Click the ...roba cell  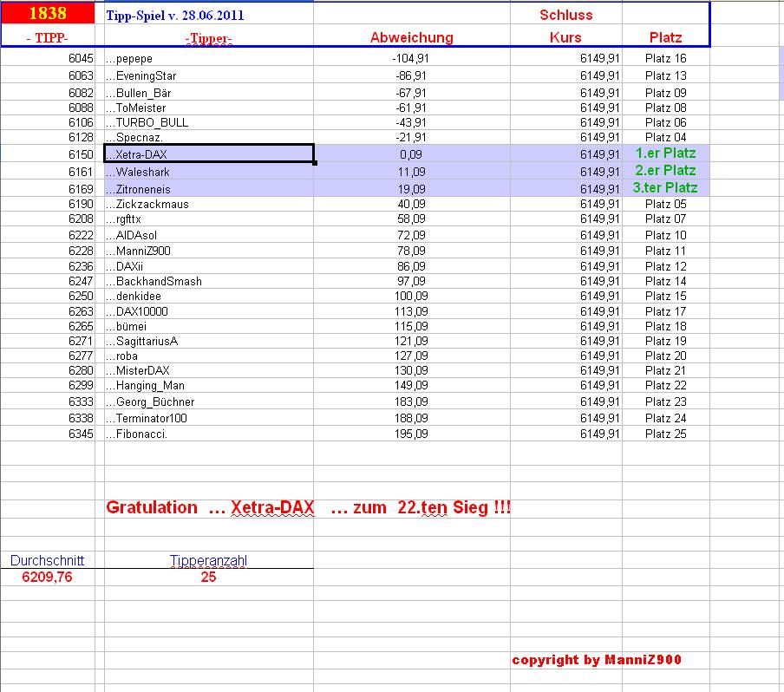coord(208,356)
